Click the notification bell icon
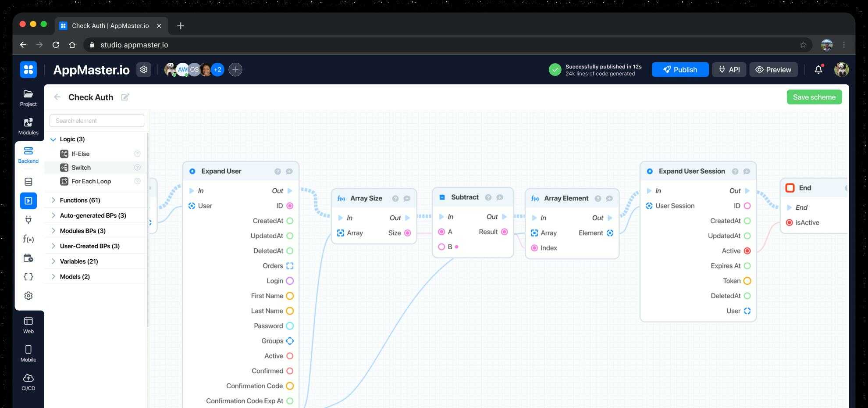 (818, 70)
